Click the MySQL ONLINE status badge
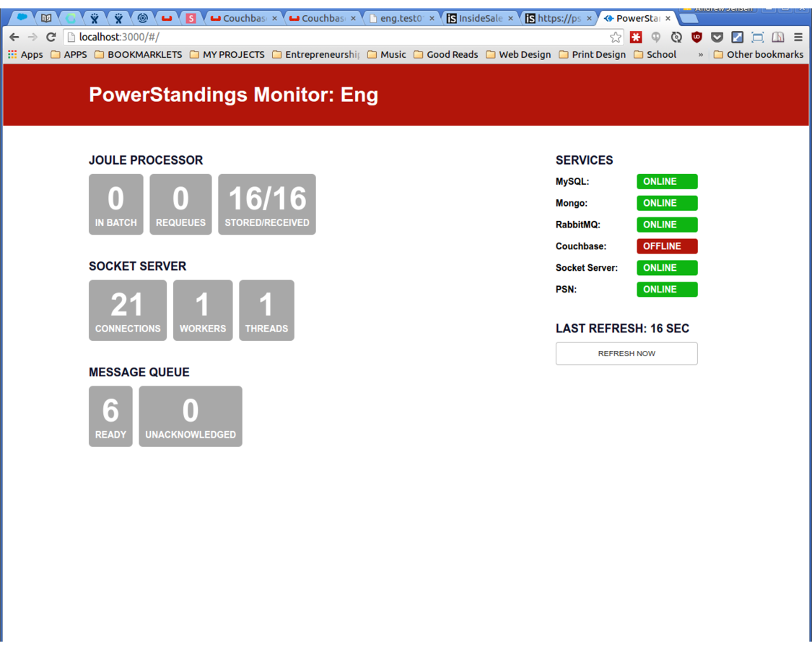Screen dimensions: 812x650 coord(667,181)
